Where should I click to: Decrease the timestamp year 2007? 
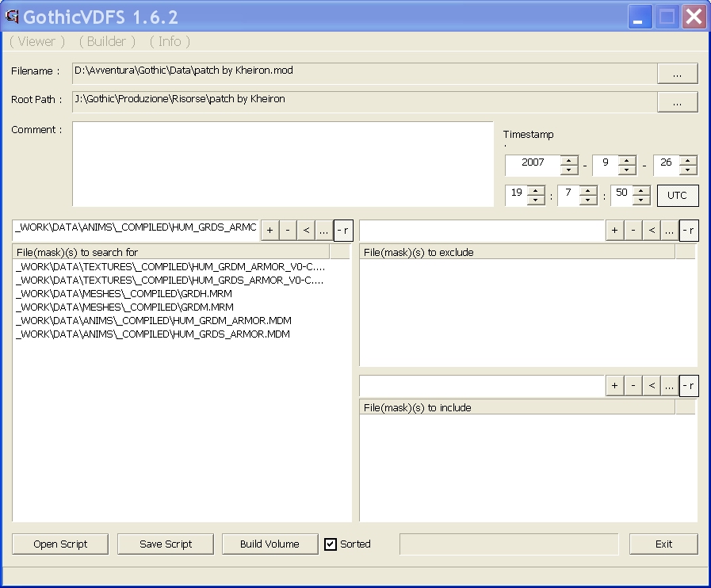(568, 170)
